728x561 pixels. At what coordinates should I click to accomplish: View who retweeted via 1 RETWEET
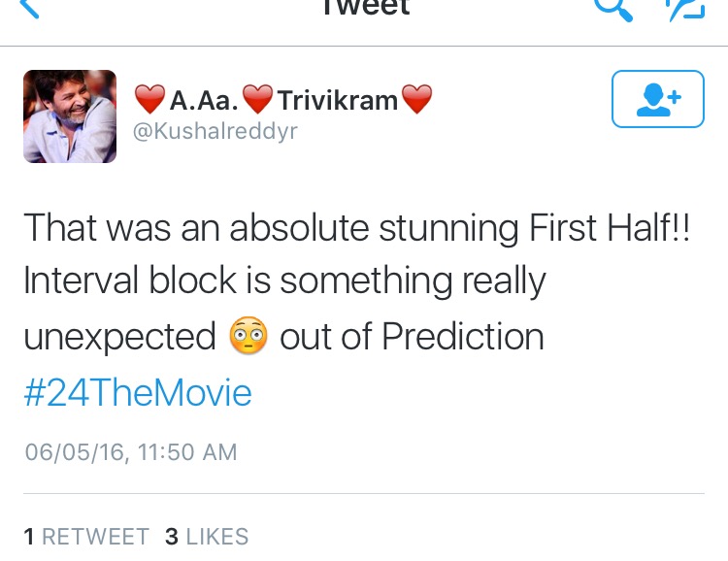pyautogui.click(x=86, y=537)
